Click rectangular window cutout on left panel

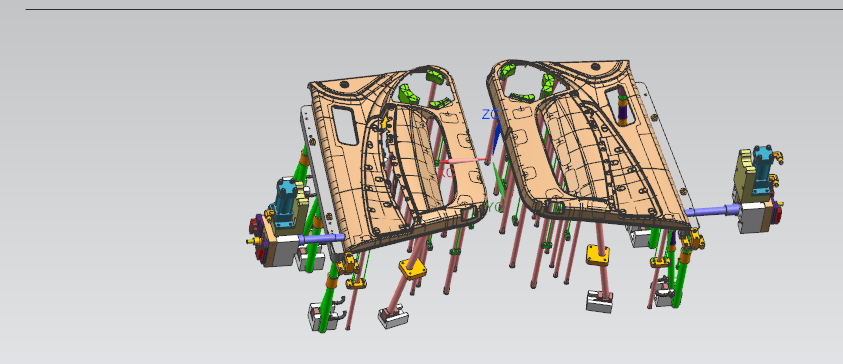point(345,126)
